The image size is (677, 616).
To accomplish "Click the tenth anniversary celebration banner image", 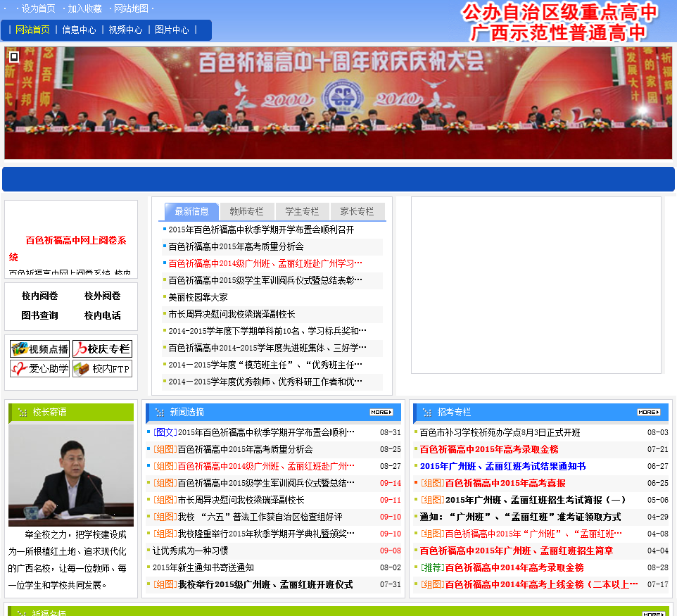I will [x=338, y=103].
